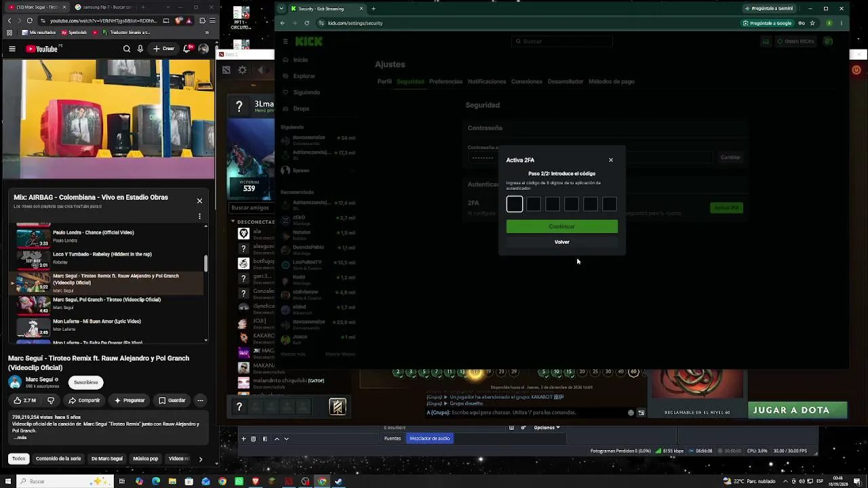Click the Obtén KICKs button
The image size is (868, 488).
tap(795, 41)
